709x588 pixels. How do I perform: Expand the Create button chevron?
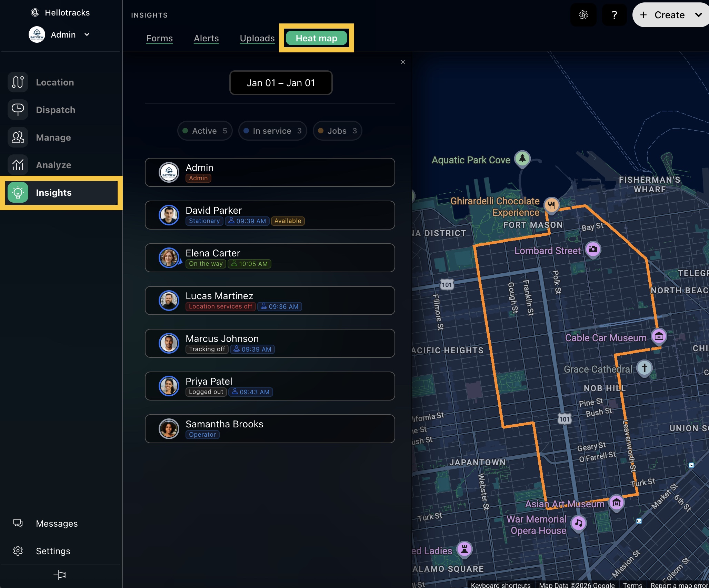click(x=698, y=15)
